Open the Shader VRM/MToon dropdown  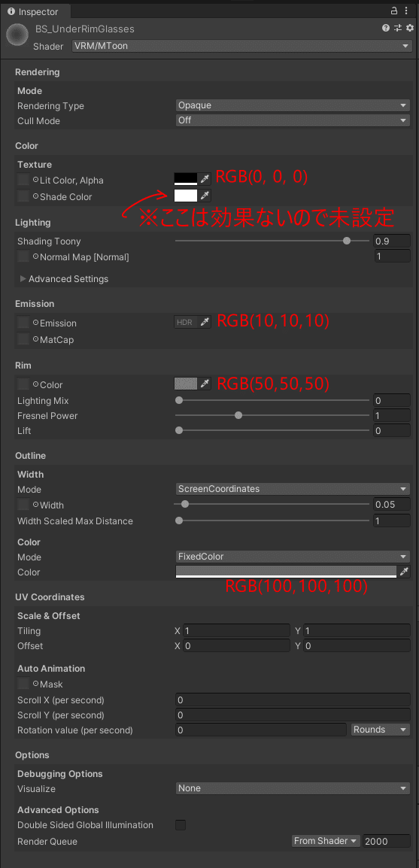[242, 46]
